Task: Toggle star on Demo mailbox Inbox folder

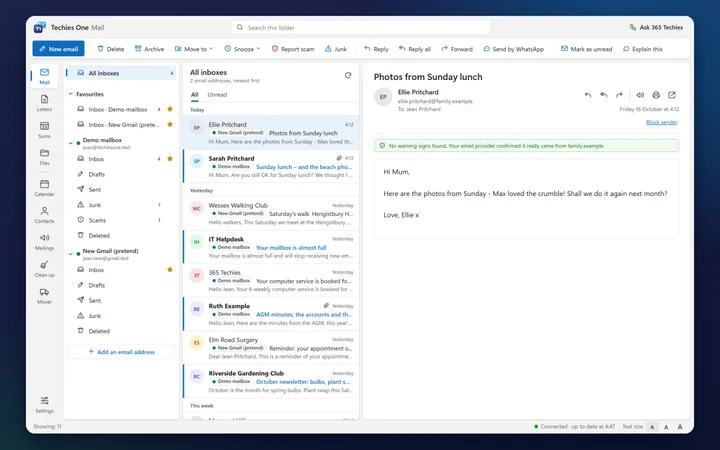Action: coord(170,159)
